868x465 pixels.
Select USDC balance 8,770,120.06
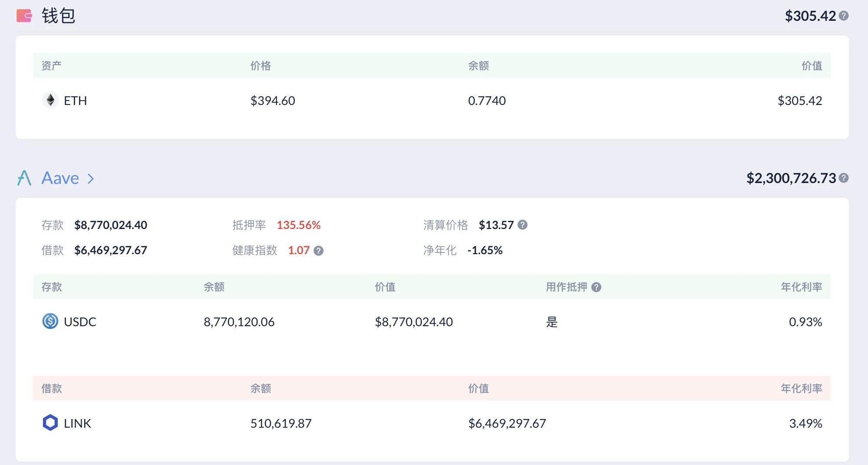pos(239,322)
